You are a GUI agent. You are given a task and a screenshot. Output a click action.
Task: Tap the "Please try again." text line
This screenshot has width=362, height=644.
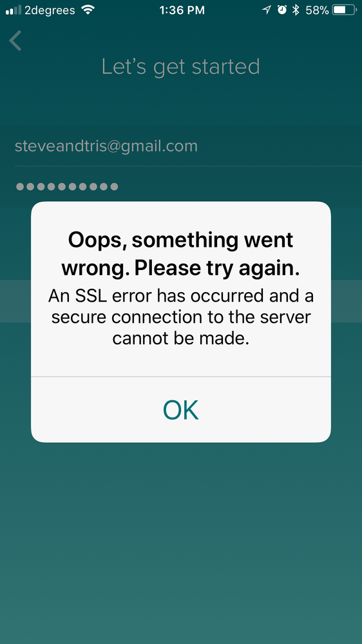[217, 268]
